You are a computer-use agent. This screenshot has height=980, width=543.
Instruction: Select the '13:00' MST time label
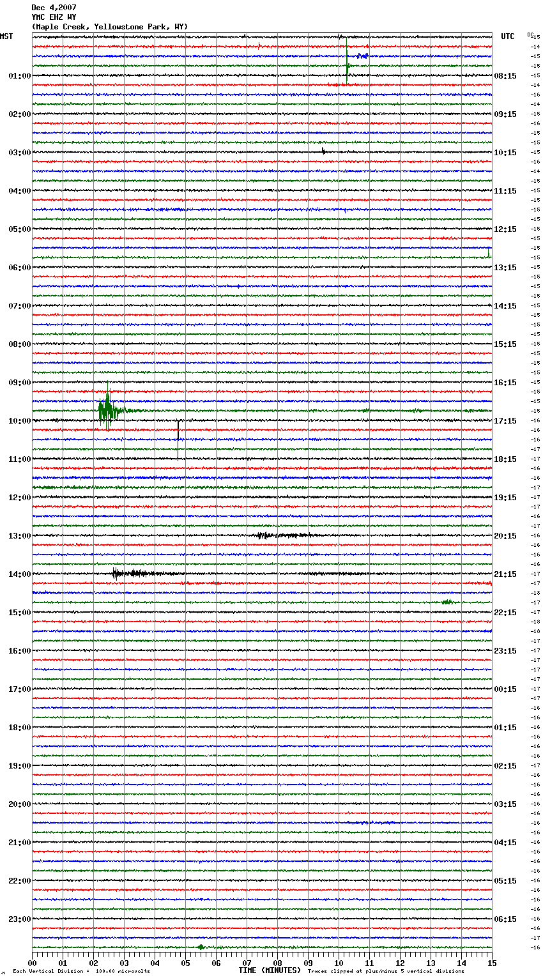20,536
